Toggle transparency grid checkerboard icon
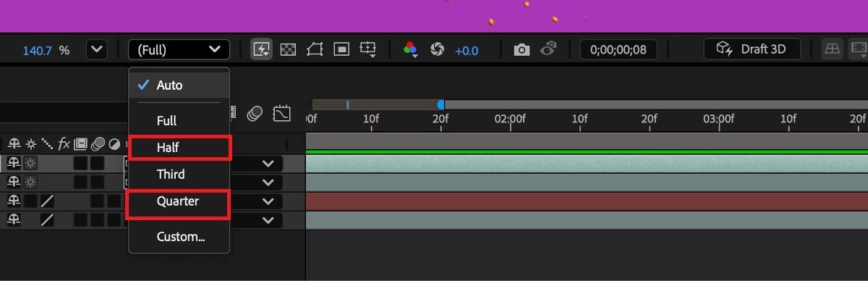 point(288,49)
